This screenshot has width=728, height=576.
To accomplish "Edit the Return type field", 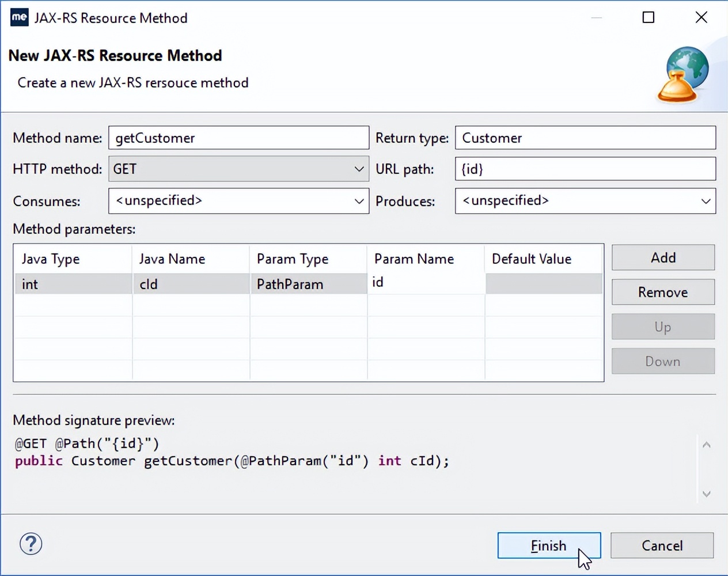I will click(x=585, y=138).
